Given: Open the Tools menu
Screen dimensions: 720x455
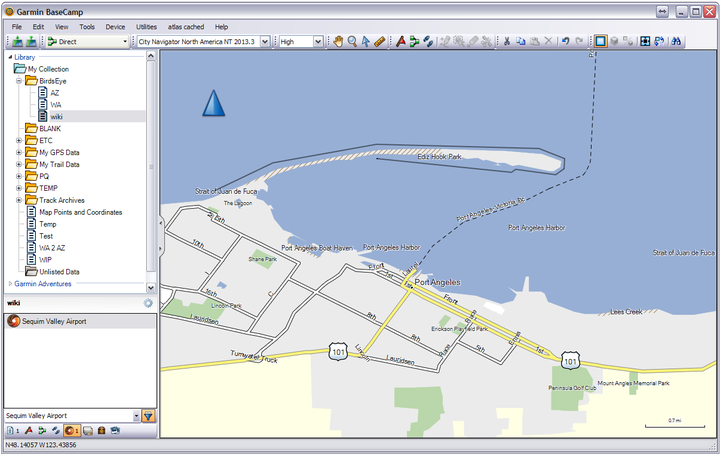Looking at the screenshot, I should [x=87, y=27].
